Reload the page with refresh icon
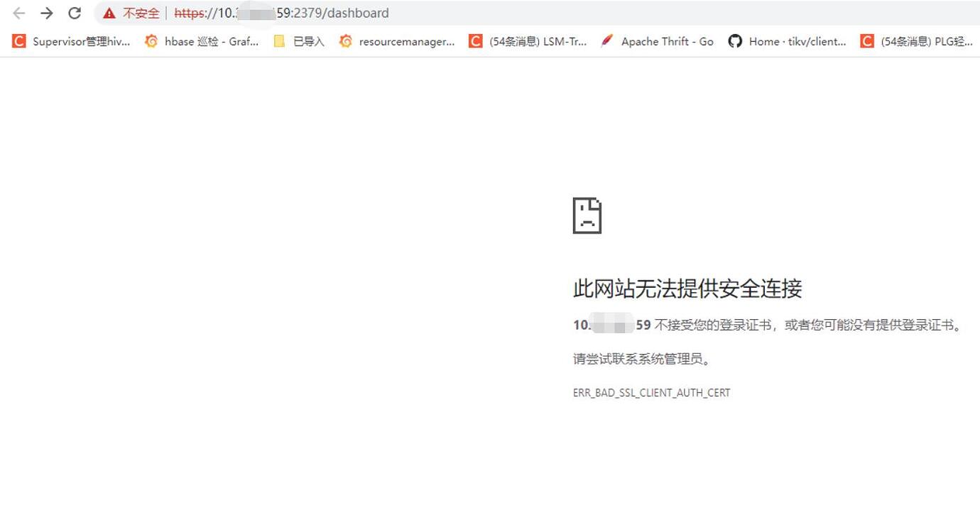Viewport: 980px width, 516px height. click(75, 13)
